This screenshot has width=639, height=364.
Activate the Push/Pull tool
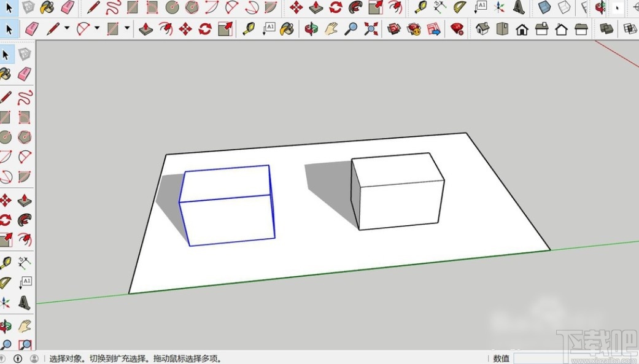click(x=145, y=28)
